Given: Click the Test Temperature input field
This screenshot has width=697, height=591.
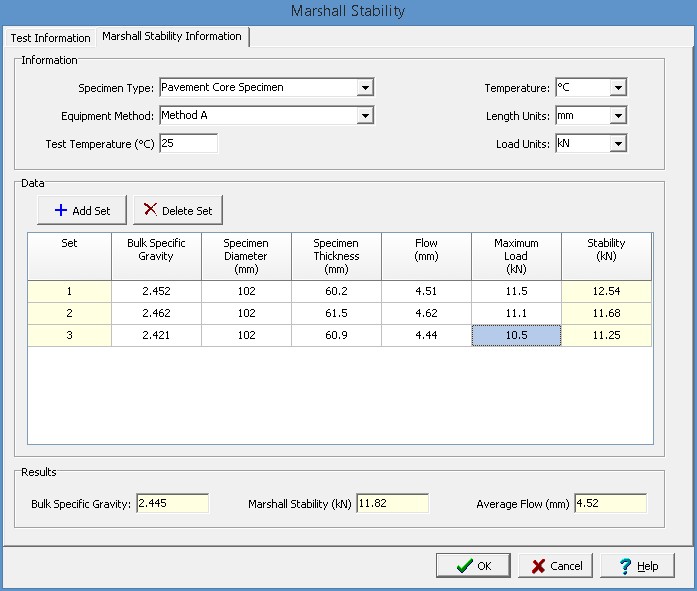Looking at the screenshot, I should pos(187,144).
